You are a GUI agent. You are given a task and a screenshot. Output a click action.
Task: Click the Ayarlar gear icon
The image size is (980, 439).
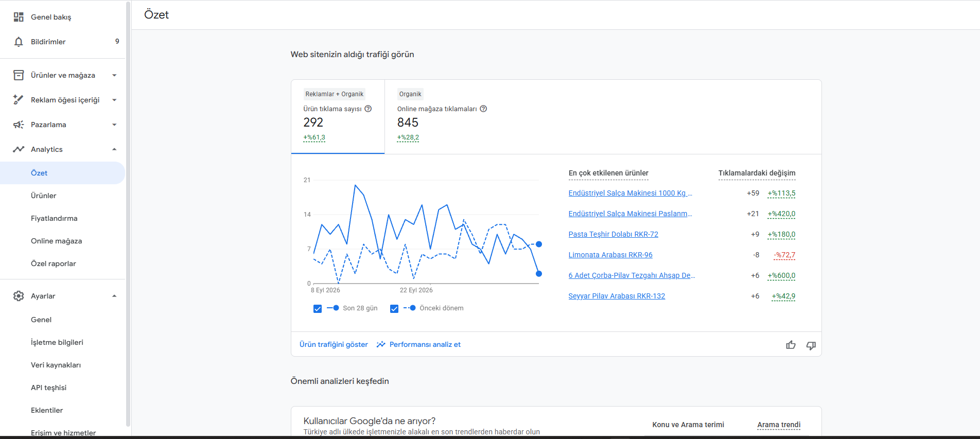pyautogui.click(x=19, y=296)
